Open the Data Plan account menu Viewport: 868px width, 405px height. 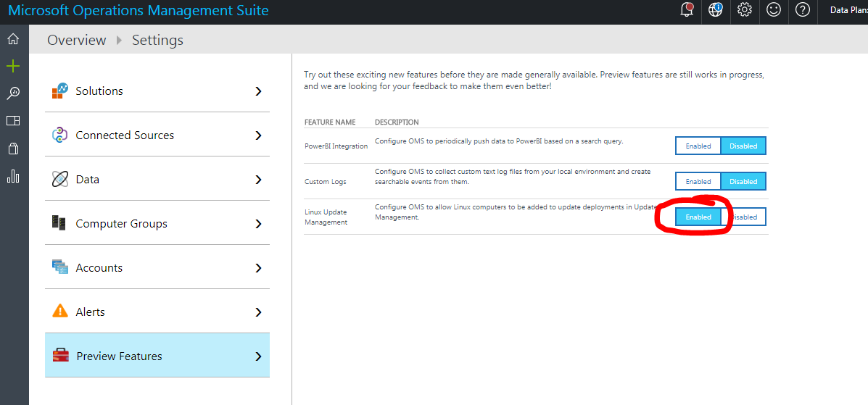848,10
